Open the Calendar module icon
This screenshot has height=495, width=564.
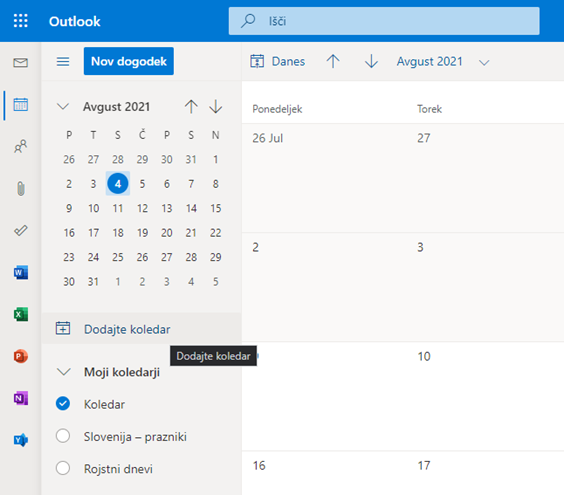(x=21, y=105)
